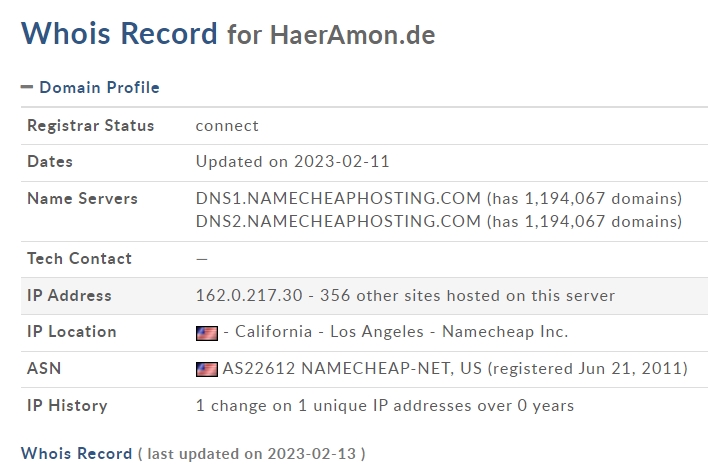The image size is (708, 470).
Task: Click the HaerAmon.de domain name in title
Action: pos(352,34)
